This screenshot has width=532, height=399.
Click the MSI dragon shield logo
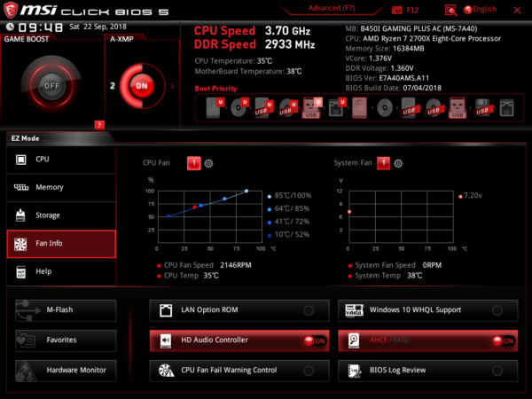click(11, 10)
